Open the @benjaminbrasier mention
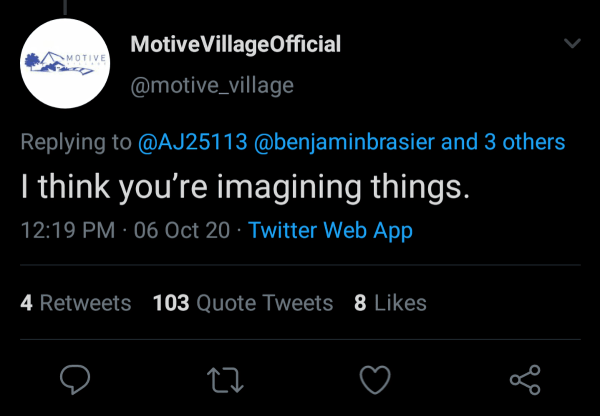The image size is (600, 416). point(345,142)
